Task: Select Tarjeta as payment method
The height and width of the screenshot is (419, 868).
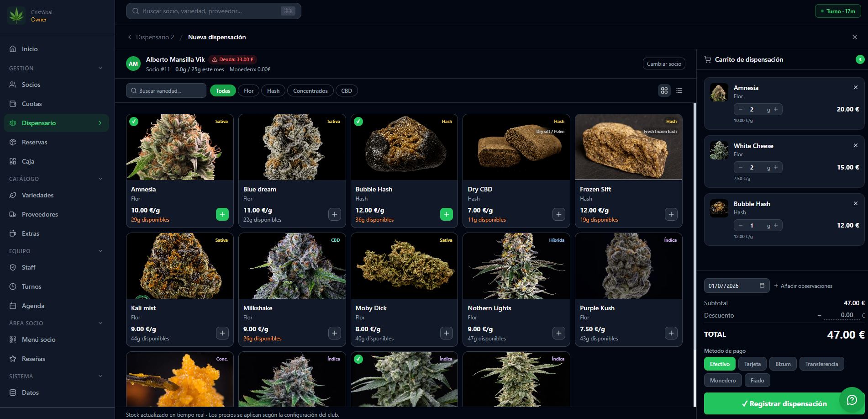Action: point(752,364)
